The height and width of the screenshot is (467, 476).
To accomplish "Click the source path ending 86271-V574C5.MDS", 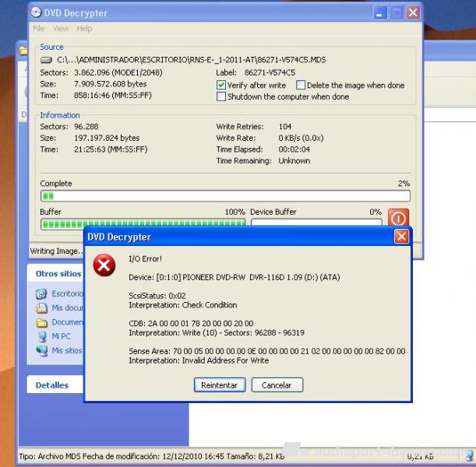I will [191, 60].
